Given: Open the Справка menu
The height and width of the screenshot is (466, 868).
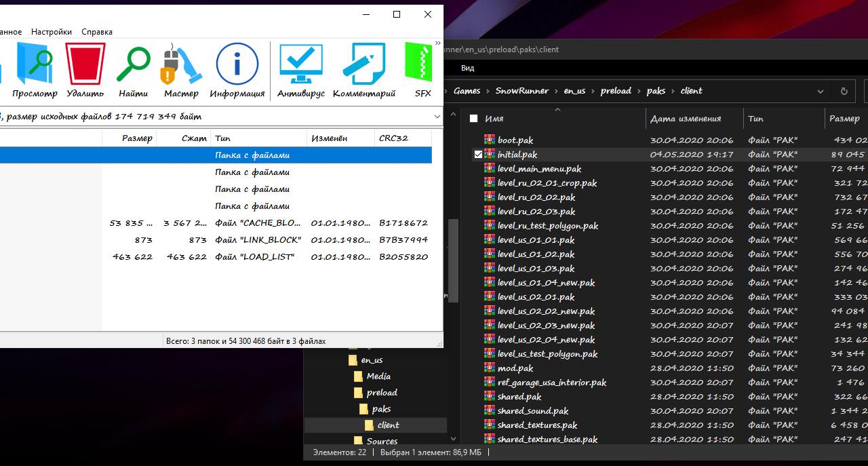Looking at the screenshot, I should pyautogui.click(x=97, y=32).
